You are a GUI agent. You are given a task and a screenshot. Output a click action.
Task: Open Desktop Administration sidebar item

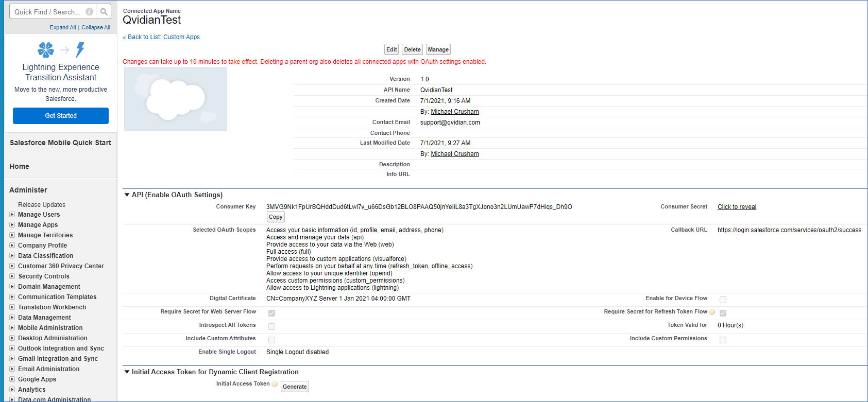pos(53,338)
